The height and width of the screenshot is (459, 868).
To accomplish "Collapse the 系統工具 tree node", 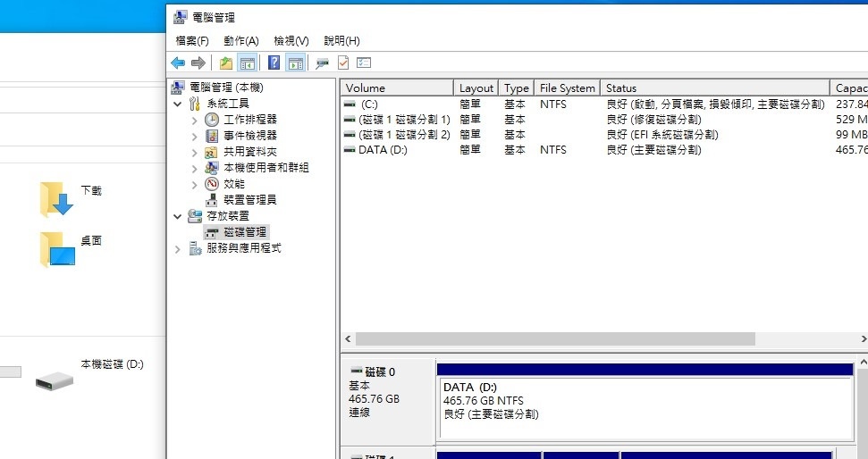I will pos(178,104).
